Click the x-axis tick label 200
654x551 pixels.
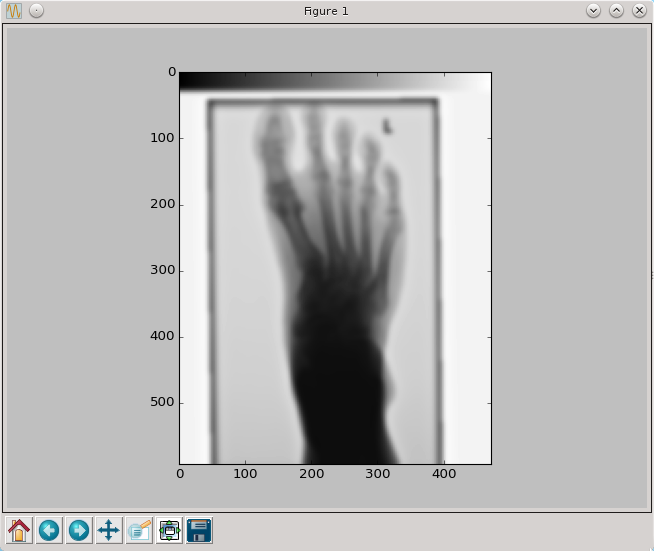pos(312,473)
